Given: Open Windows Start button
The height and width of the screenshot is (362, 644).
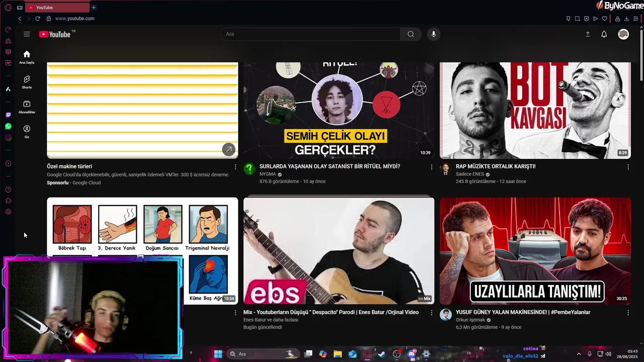Looking at the screenshot, I should click(218, 354).
